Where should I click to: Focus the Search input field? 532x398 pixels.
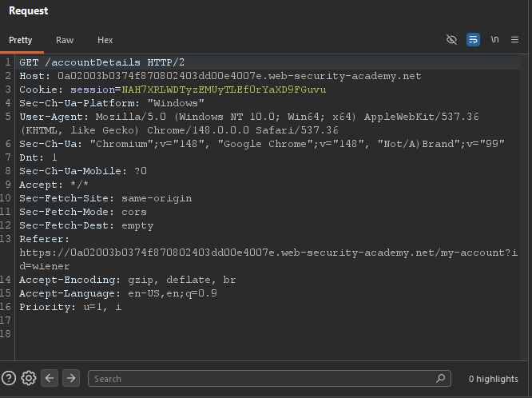[269, 378]
